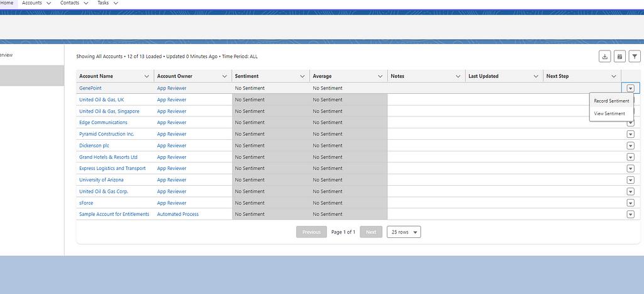Click the filter funnel icon

coord(635,57)
